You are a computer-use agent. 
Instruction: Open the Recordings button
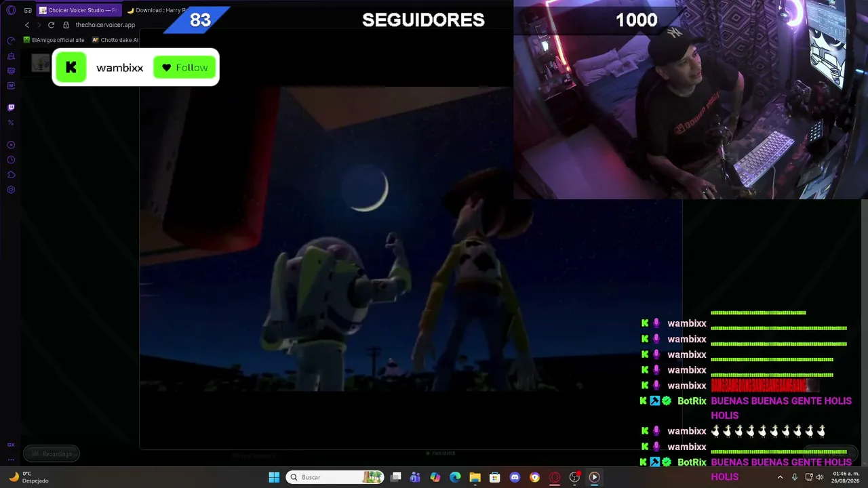click(x=52, y=454)
